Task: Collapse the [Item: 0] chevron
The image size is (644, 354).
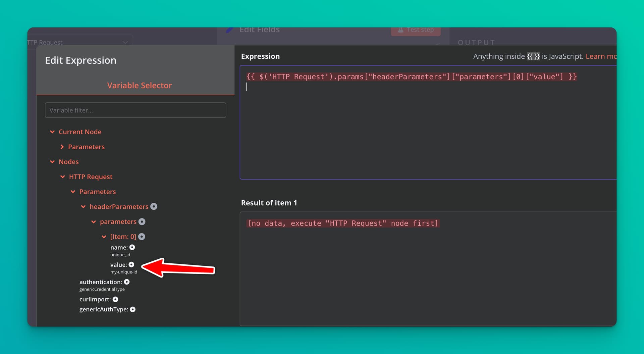Action: click(x=104, y=237)
